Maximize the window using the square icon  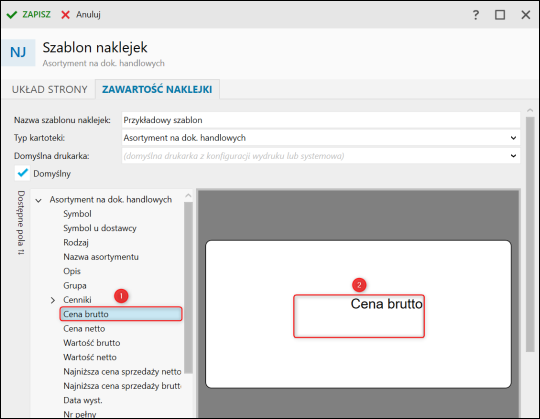pyautogui.click(x=500, y=15)
